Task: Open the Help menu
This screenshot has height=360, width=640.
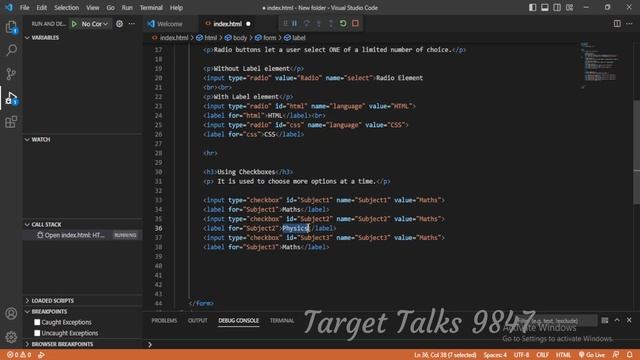Action: click(176, 7)
